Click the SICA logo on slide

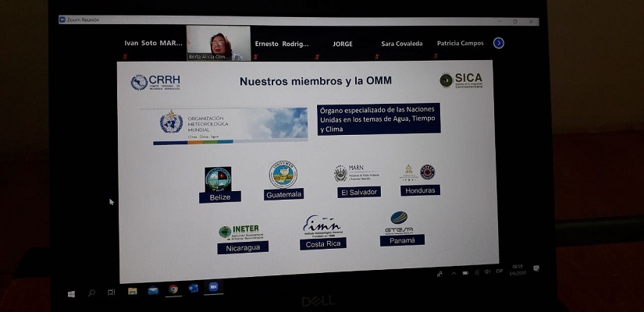coord(461,80)
